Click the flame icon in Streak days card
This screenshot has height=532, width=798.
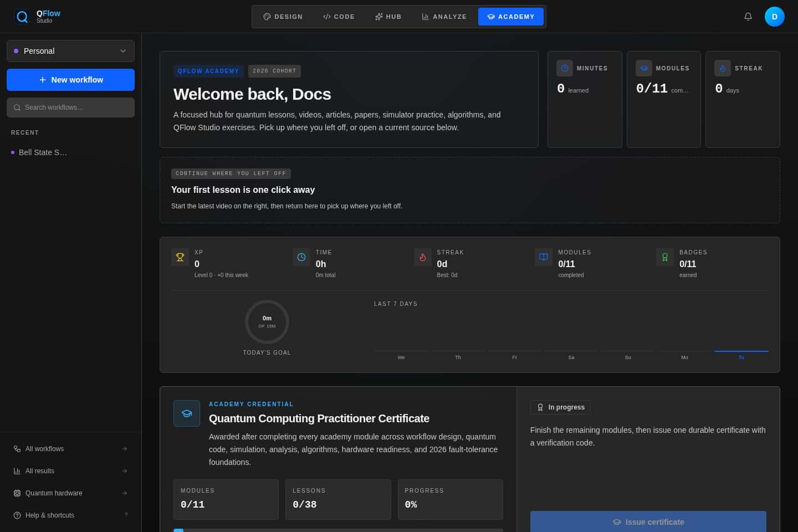point(723,68)
